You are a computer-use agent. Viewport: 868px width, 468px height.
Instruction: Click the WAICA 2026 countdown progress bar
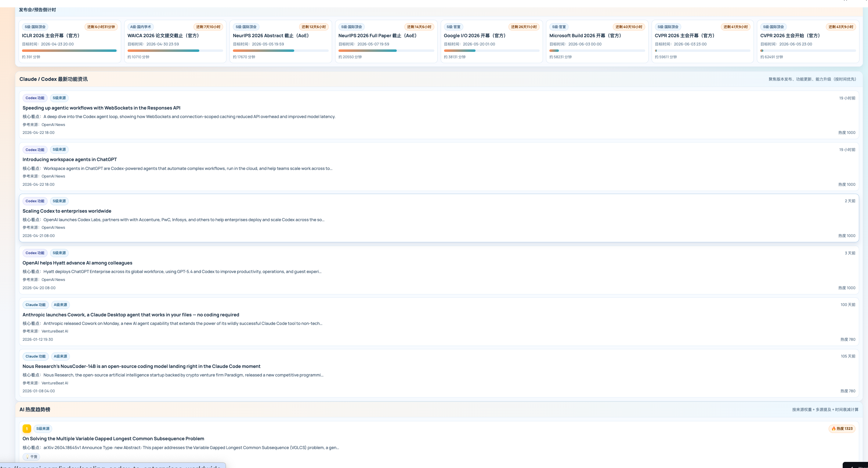tap(175, 51)
